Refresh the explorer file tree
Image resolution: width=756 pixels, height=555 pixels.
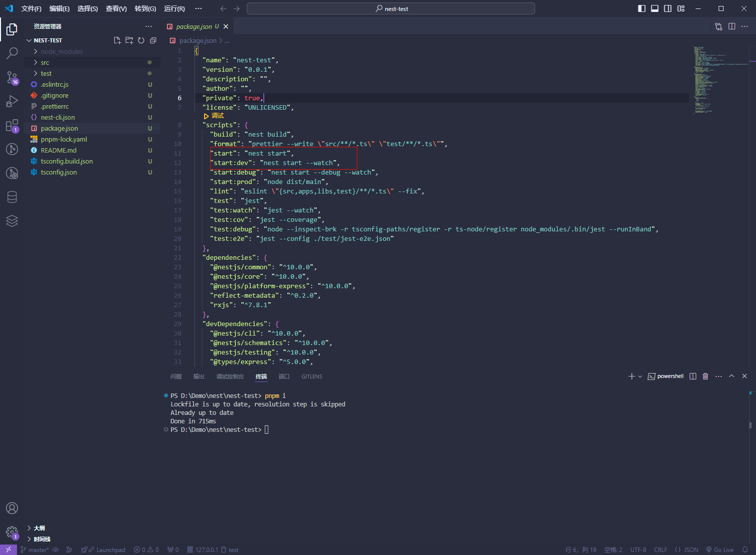141,40
